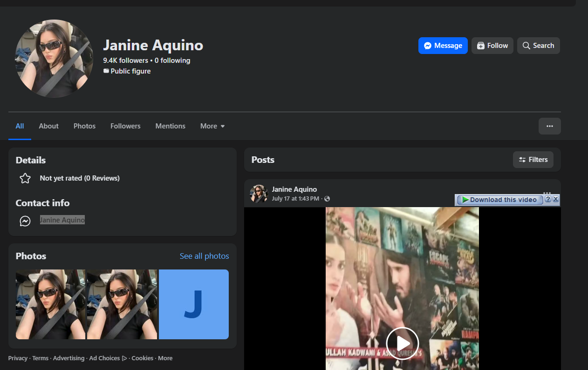Click the blue Message button

[443, 46]
